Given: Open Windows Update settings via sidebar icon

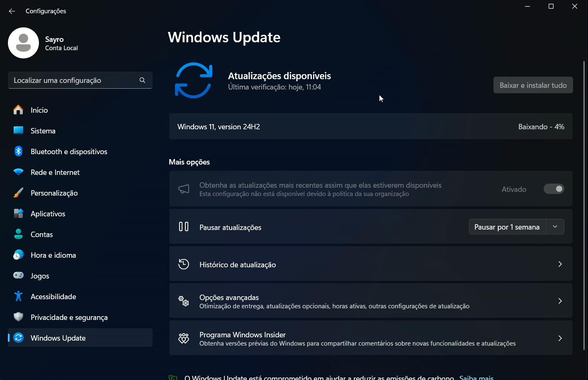Looking at the screenshot, I should pos(19,338).
